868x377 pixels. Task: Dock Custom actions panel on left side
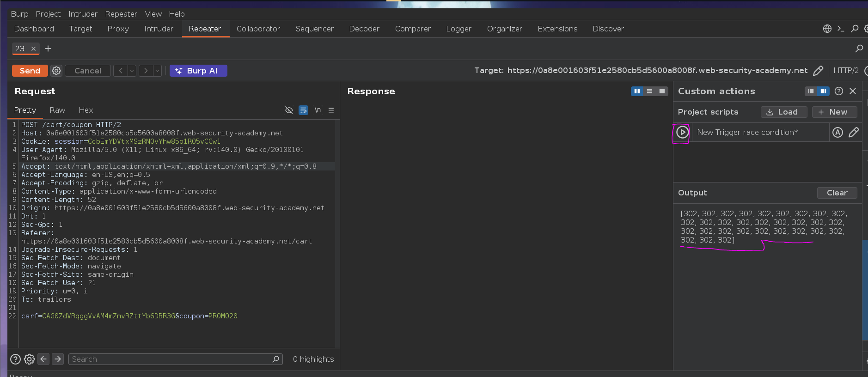[811, 91]
